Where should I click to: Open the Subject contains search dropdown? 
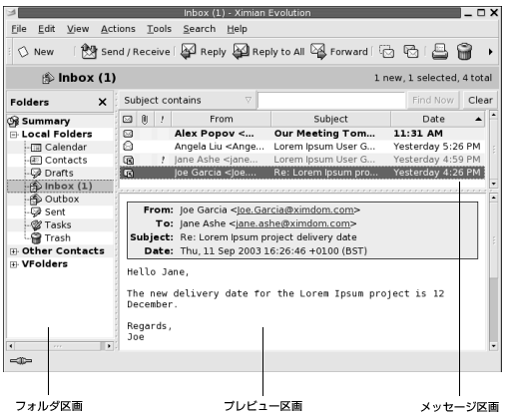188,100
